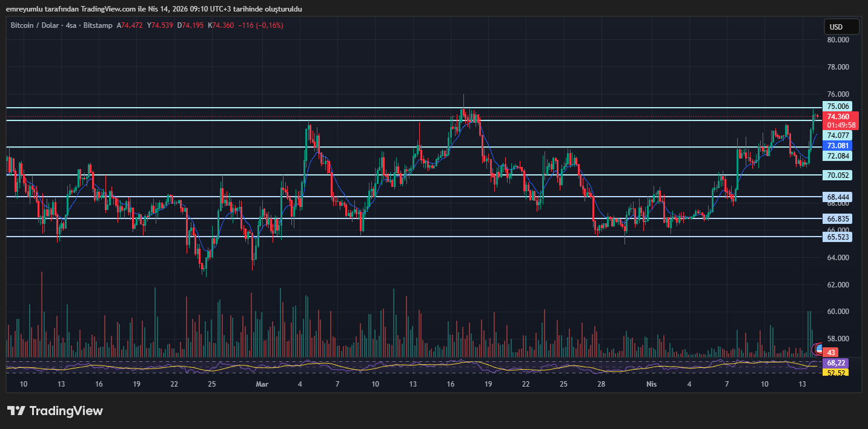This screenshot has width=868, height=429.
Task: Click the red volume value label 43
Action: point(832,353)
